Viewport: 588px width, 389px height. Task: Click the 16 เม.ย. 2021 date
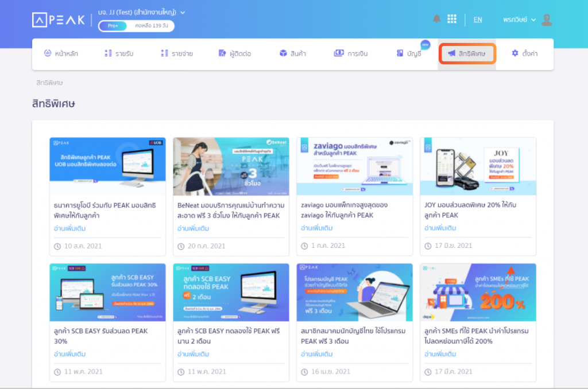331,372
